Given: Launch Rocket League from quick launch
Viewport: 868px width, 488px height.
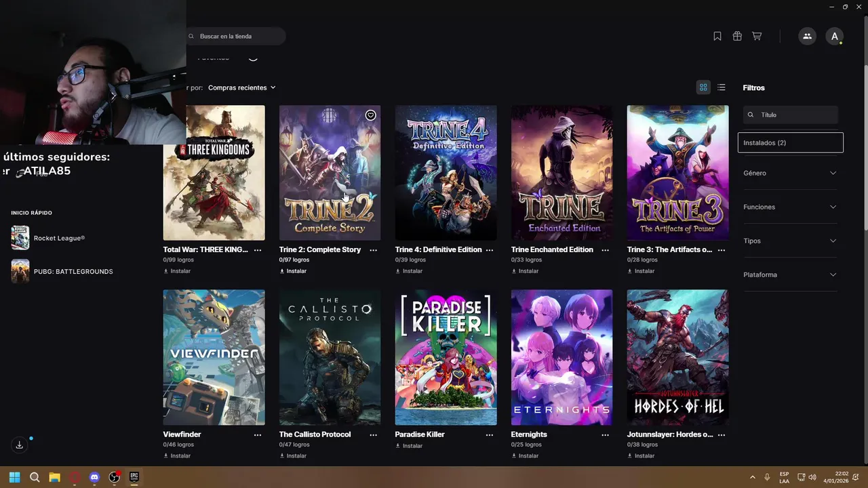Looking at the screenshot, I should tap(48, 238).
